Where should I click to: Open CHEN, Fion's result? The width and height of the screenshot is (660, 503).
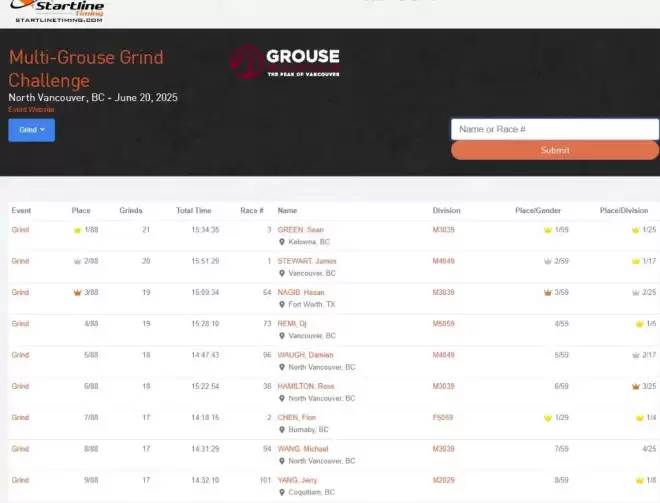(x=296, y=418)
